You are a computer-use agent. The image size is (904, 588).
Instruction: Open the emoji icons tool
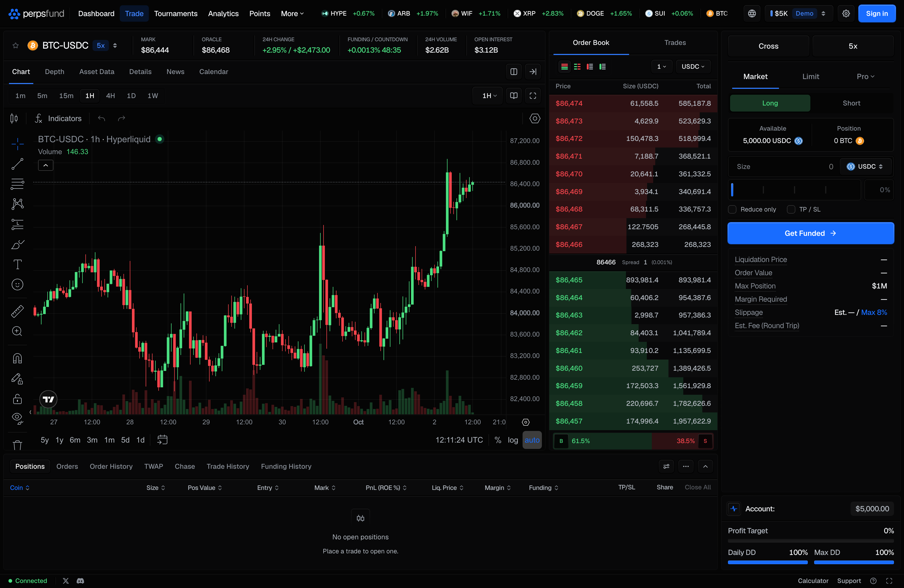pos(17,285)
